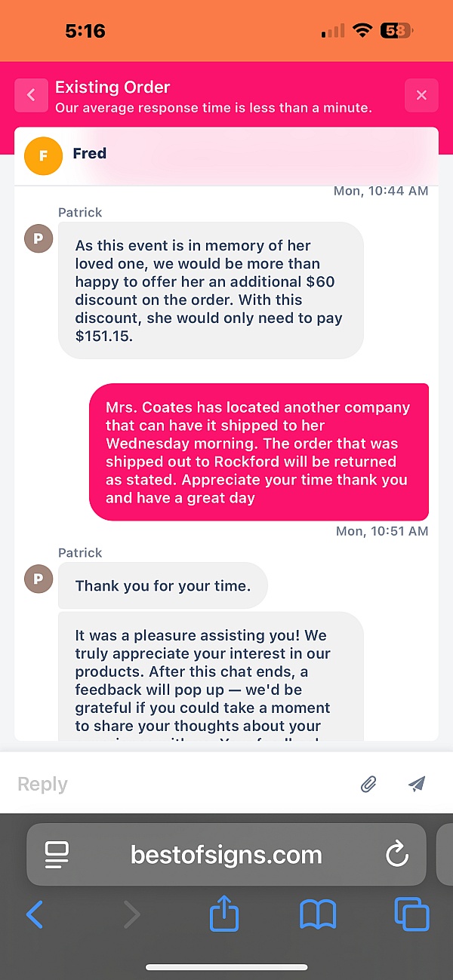The image size is (453, 980).
Task: Open Safari share sheet
Action: pos(223,914)
